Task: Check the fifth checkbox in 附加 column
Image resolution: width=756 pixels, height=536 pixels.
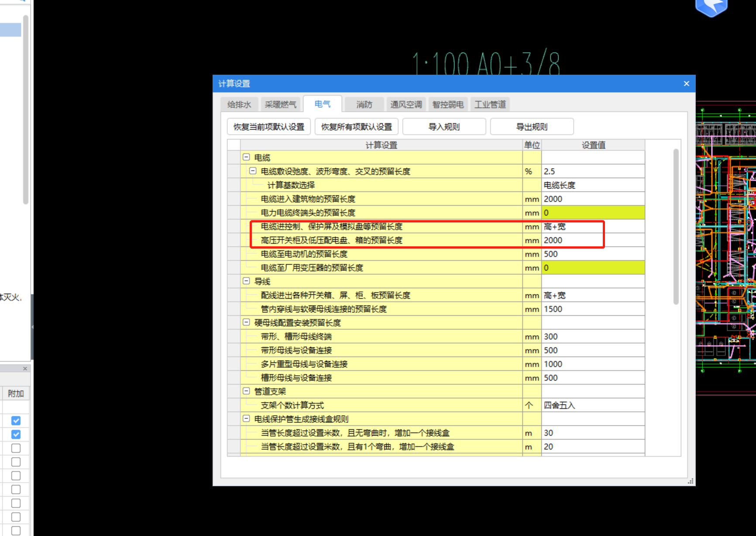Action: tap(16, 476)
